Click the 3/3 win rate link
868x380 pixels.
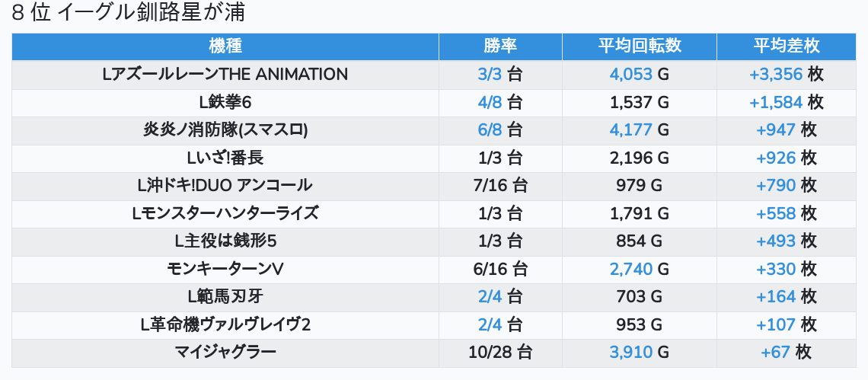point(490,75)
